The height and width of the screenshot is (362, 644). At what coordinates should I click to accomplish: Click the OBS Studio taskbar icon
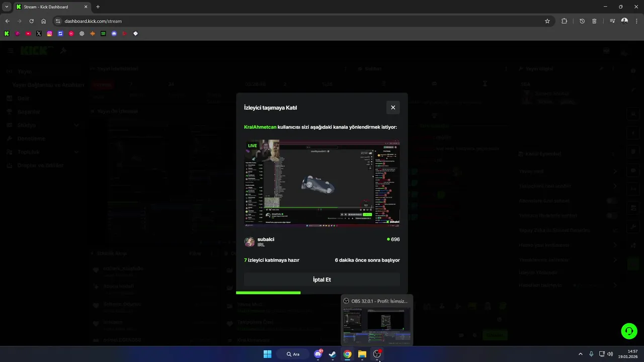point(377,354)
